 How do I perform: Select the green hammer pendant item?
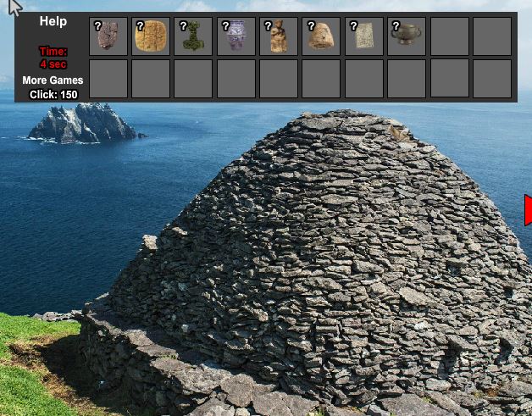coord(193,36)
